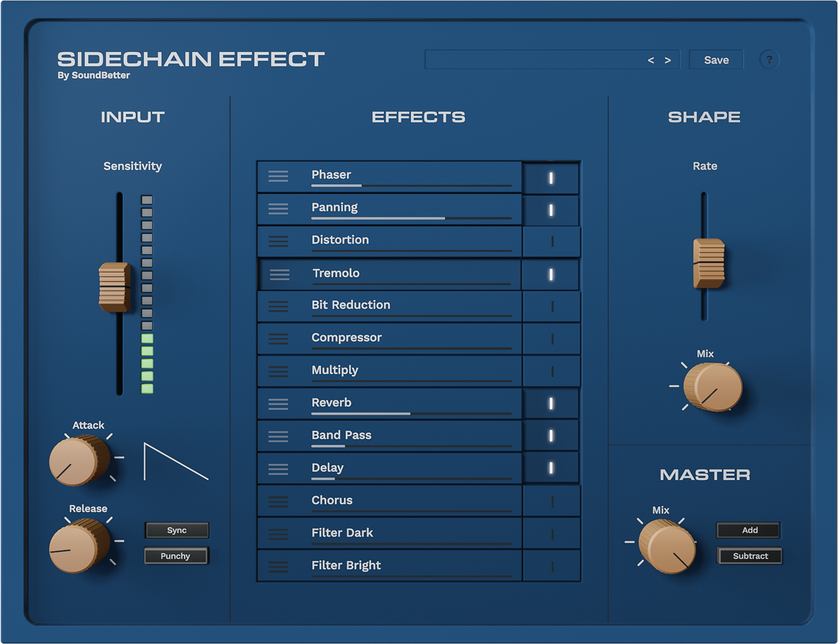Screen dimensions: 838x644
Task: Click the Shape Mix knob
Action: coord(713,387)
